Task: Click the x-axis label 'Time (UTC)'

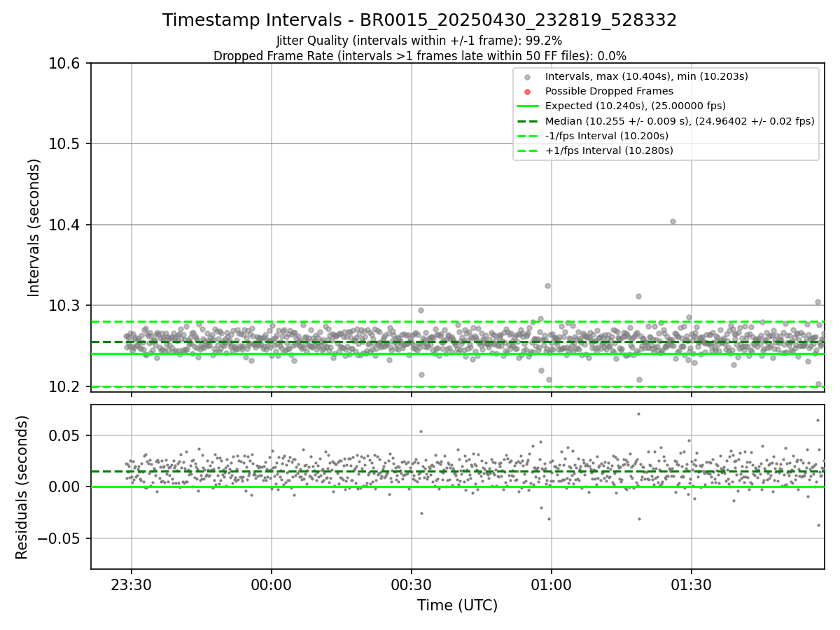Action: pyautogui.click(x=458, y=605)
